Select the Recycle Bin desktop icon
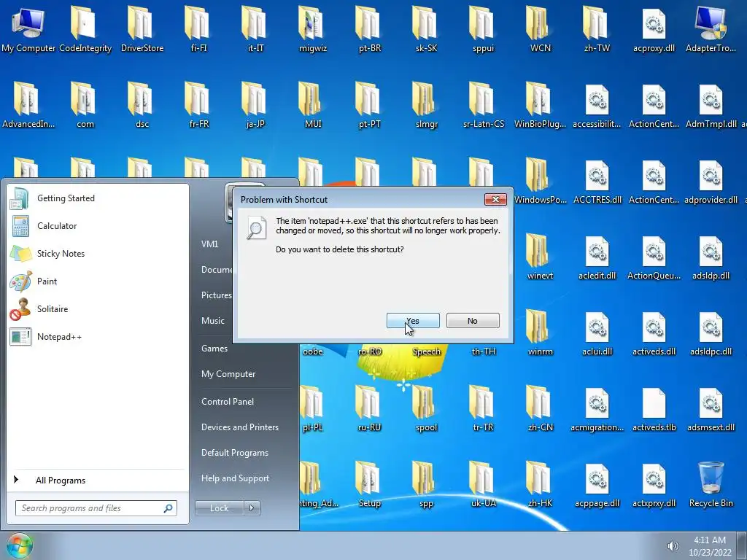The image size is (747, 560). (711, 484)
